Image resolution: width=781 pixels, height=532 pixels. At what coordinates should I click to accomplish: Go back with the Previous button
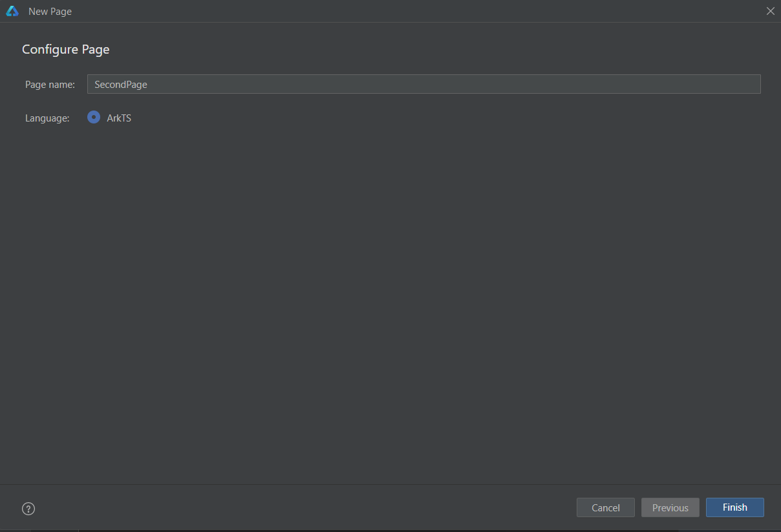pos(670,507)
